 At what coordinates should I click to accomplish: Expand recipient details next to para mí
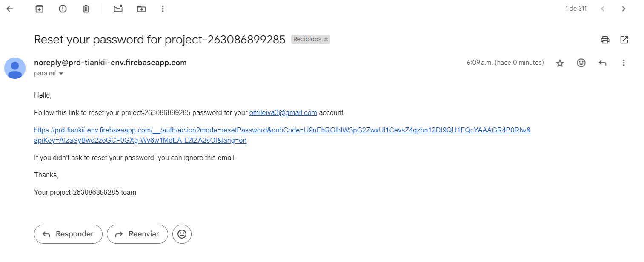pyautogui.click(x=61, y=74)
